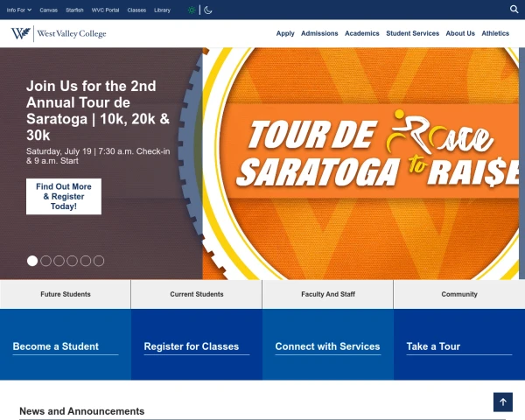Select the sixth carousel slide dot

(99, 261)
